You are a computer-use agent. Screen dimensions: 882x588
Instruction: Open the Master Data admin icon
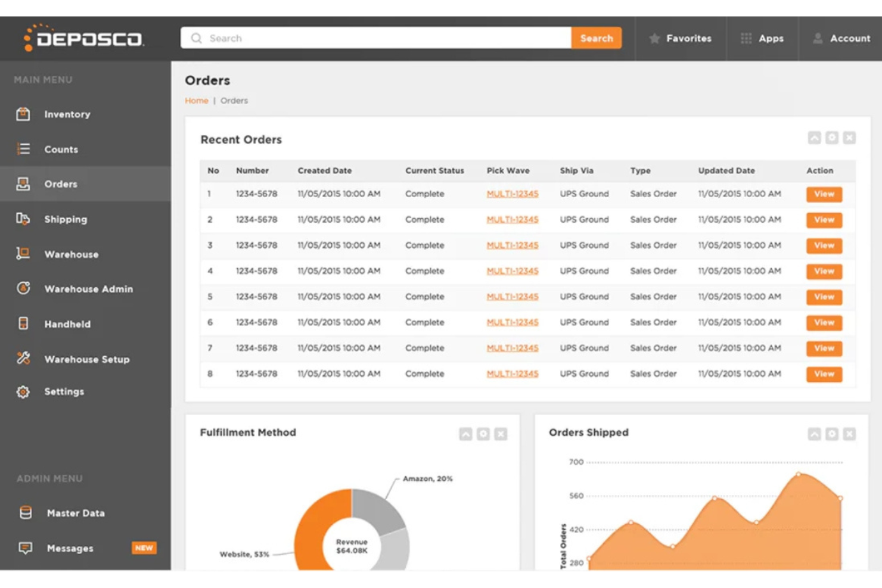tap(24, 513)
